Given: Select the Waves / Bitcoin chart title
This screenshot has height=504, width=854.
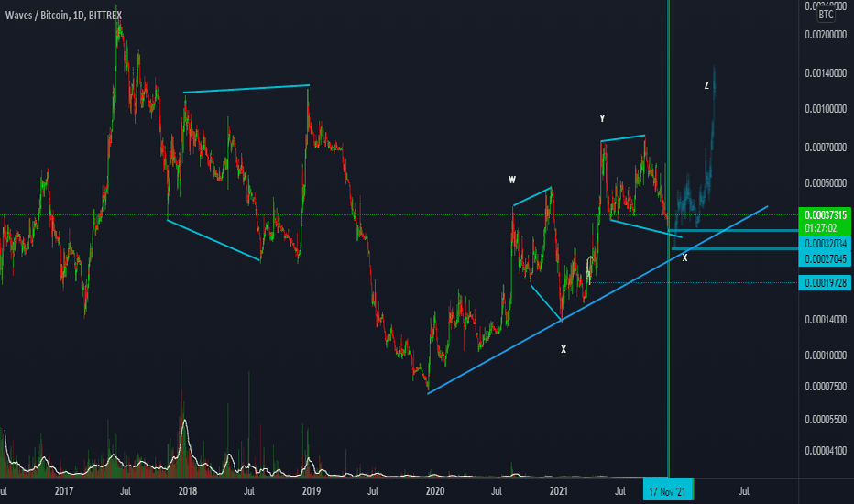Looking at the screenshot, I should click(64, 16).
